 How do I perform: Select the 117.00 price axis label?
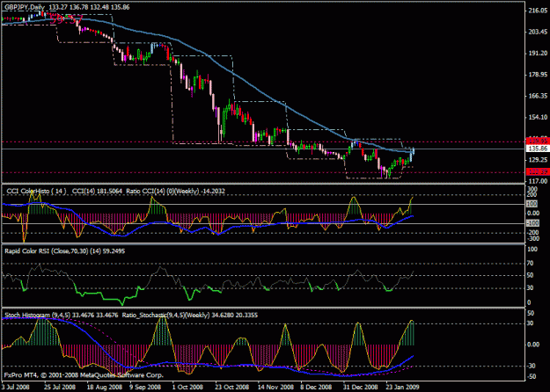pos(538,181)
